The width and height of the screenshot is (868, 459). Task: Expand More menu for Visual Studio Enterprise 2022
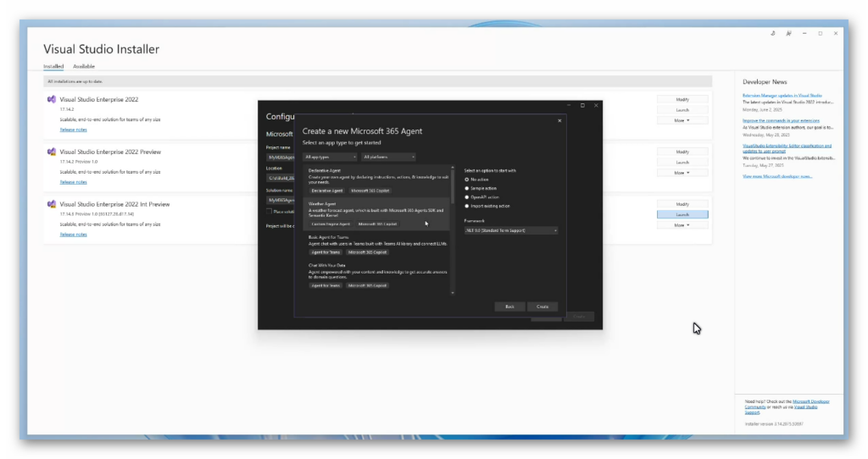(x=682, y=120)
